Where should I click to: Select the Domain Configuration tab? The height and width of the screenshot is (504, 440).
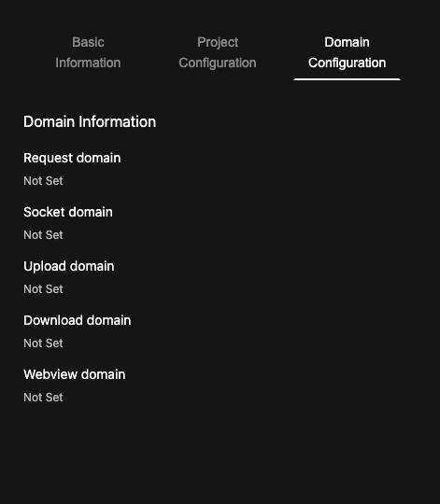[x=347, y=52]
